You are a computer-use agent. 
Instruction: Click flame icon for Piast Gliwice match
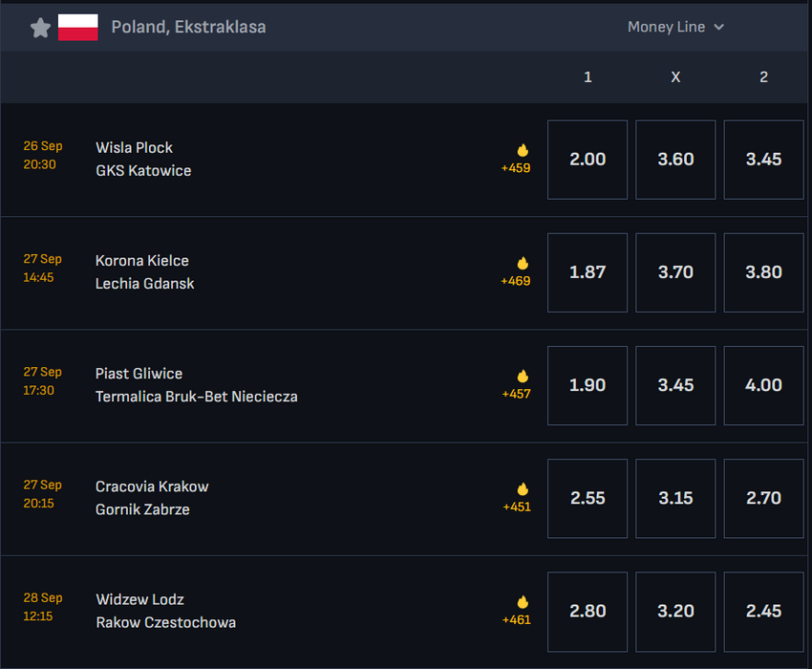[523, 376]
